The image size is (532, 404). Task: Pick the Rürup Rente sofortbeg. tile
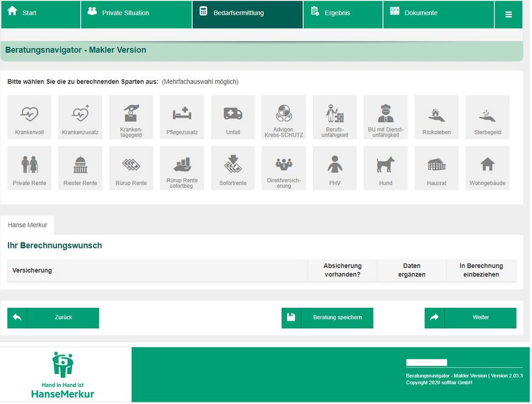[x=182, y=168]
